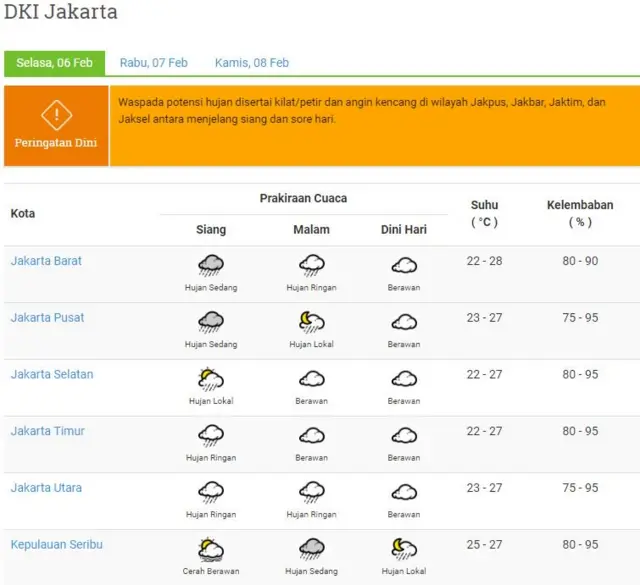Select the Selasa, 06 Feb tab
The height and width of the screenshot is (585, 640).
point(54,63)
